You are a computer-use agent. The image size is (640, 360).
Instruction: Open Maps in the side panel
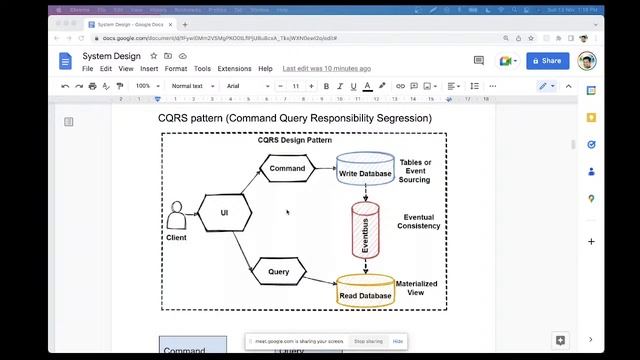591,199
